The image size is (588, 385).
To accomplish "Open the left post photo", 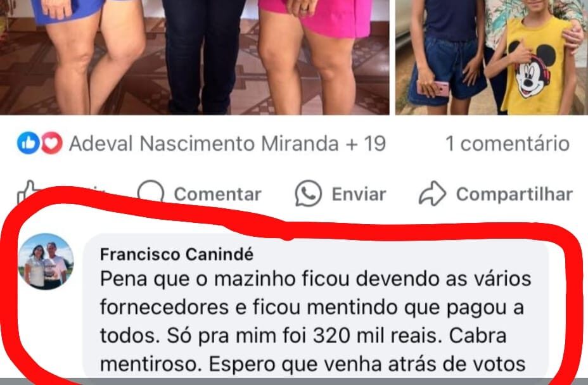I will 195,57.
